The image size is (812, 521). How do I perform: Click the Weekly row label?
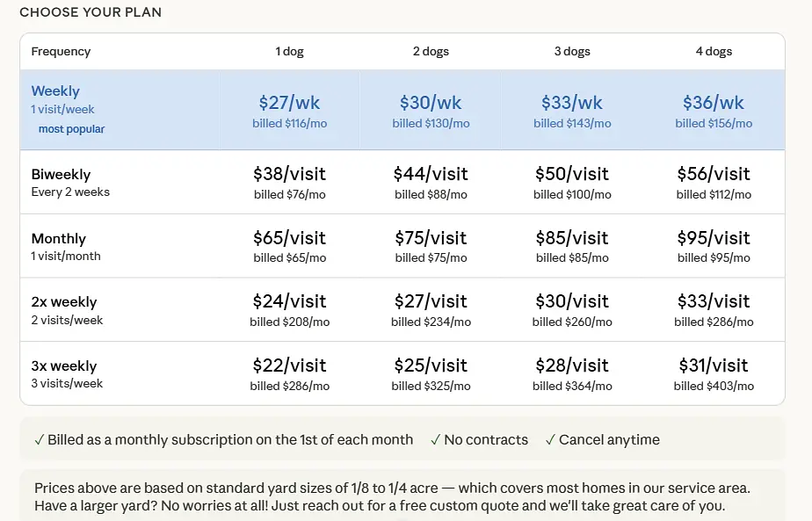coord(55,91)
